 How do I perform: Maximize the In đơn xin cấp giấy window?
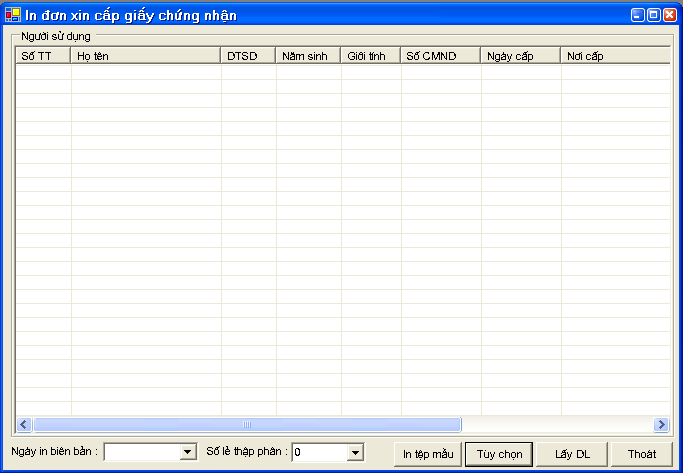[x=653, y=15]
